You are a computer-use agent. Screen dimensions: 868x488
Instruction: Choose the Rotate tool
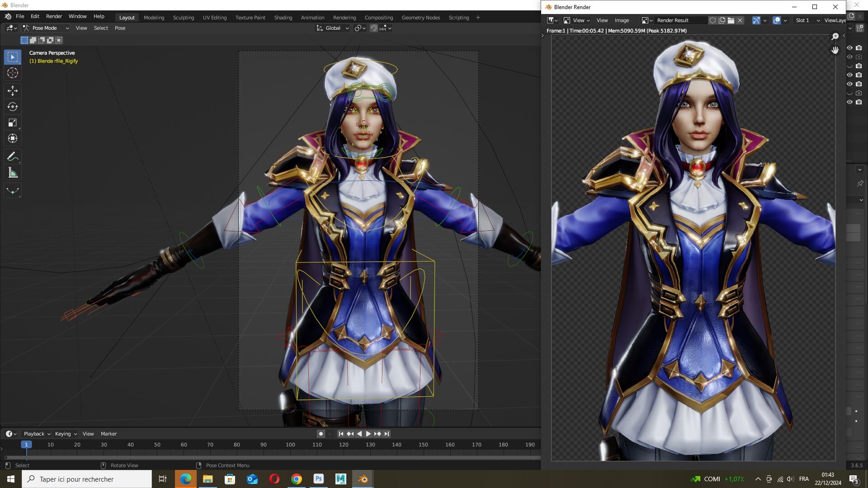[13, 107]
